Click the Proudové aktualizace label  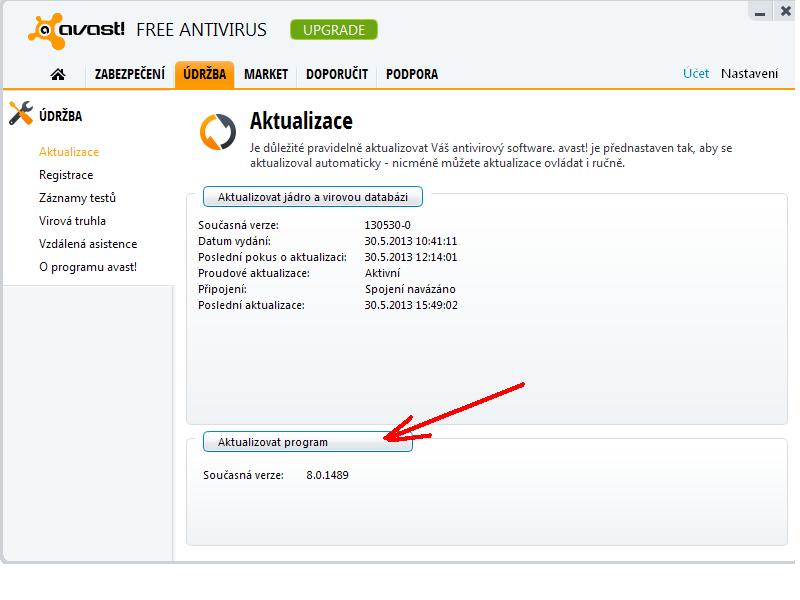point(254,273)
